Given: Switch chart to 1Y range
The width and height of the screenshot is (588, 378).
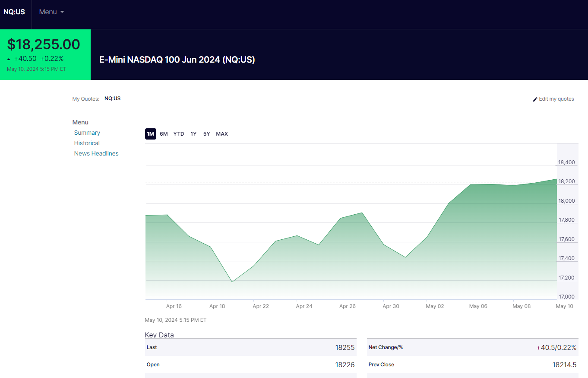Looking at the screenshot, I should click(x=193, y=134).
